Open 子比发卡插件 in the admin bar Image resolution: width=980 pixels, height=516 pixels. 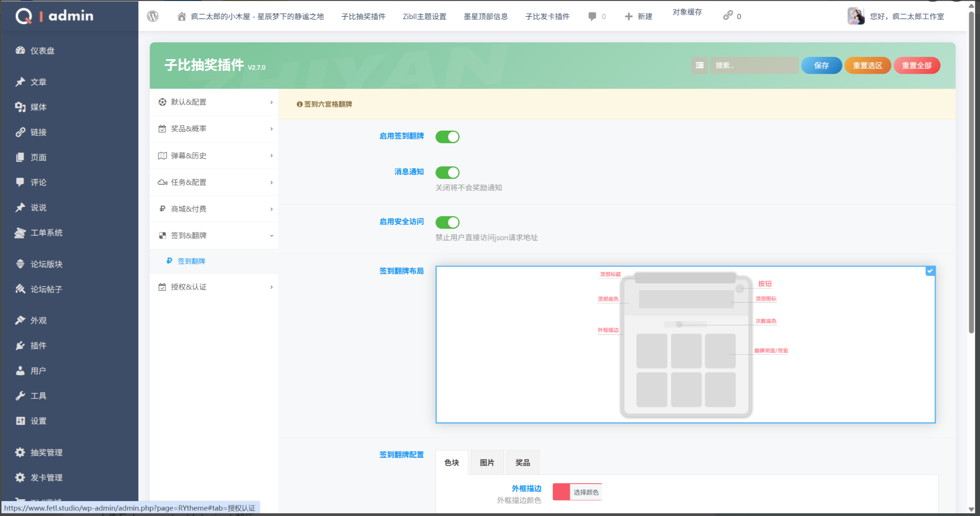[x=547, y=16]
